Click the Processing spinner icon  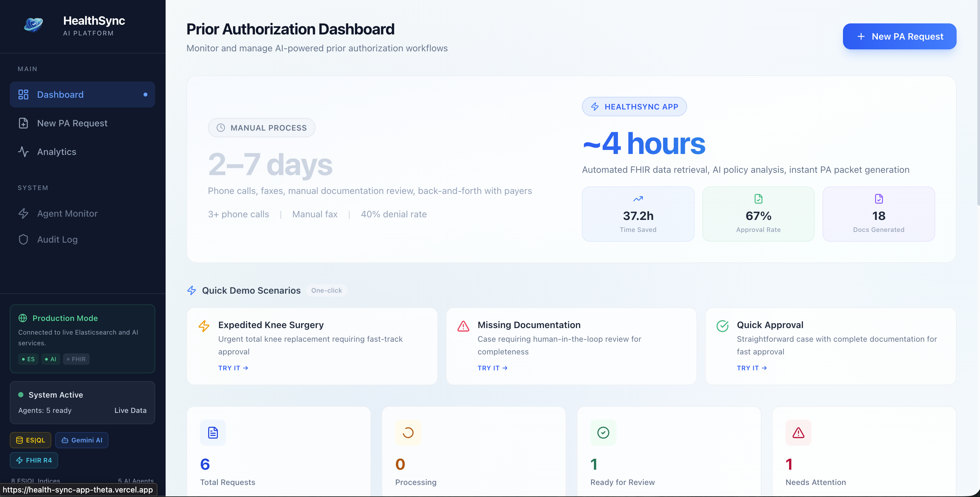coord(408,433)
